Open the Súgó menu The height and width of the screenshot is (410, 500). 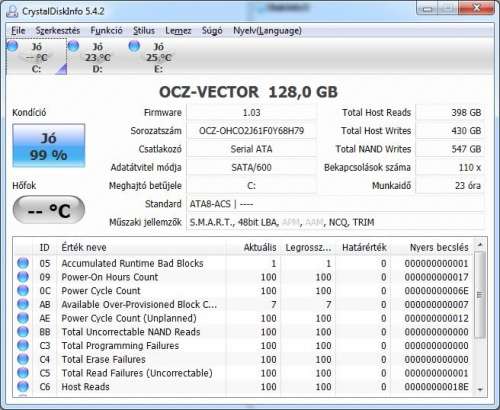212,31
